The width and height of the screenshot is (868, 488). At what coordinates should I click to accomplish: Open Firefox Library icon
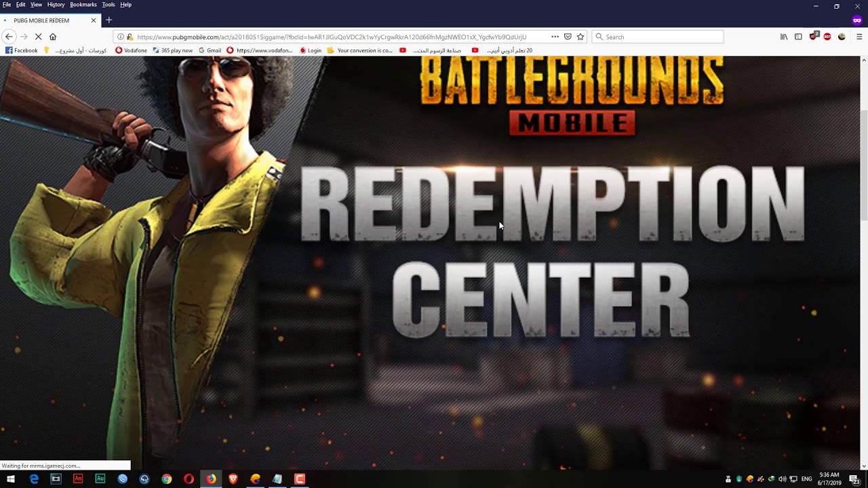tap(784, 37)
